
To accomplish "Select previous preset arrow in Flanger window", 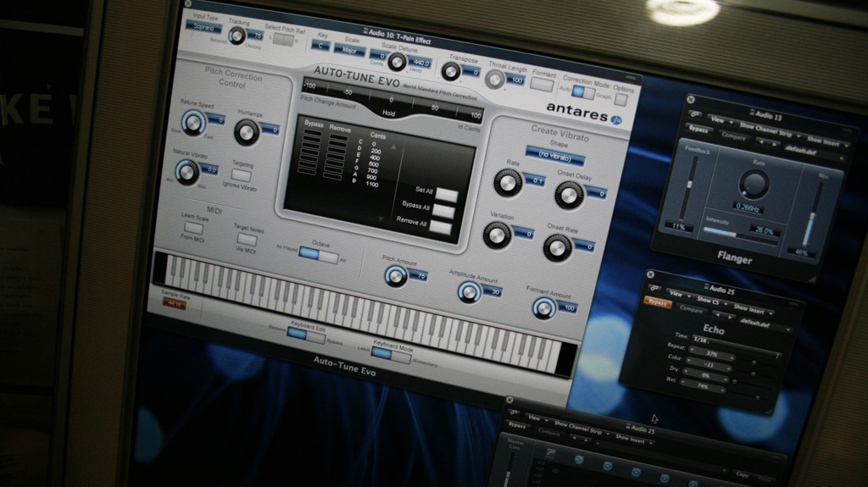I will click(761, 142).
